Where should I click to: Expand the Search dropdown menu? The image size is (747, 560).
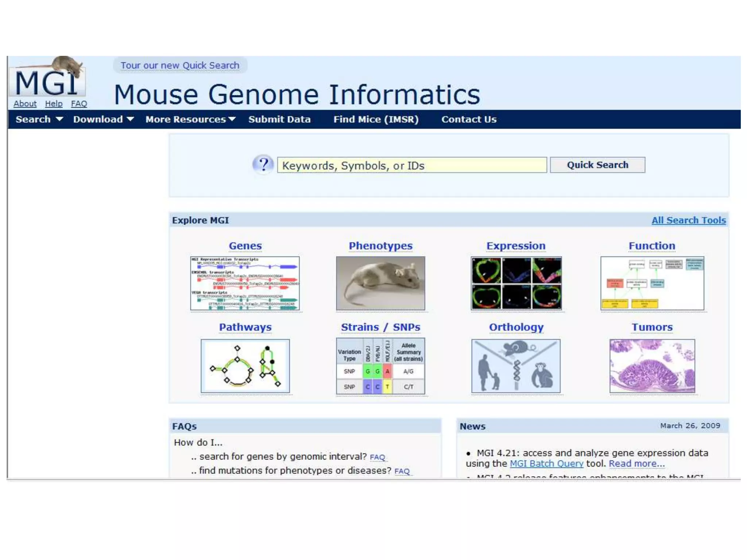click(x=39, y=119)
